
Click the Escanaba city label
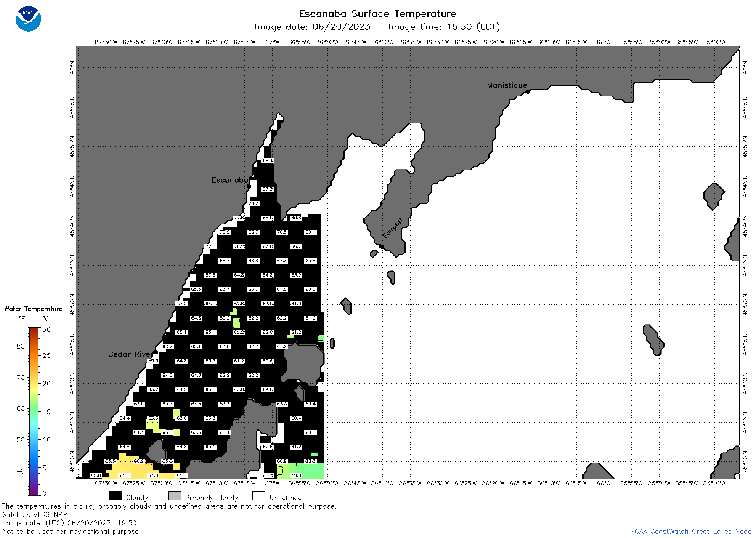point(230,180)
